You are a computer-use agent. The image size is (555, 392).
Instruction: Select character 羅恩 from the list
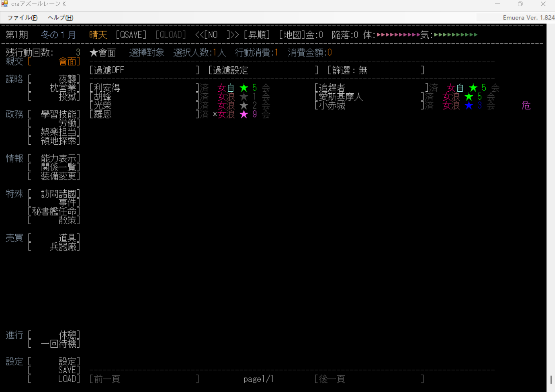[144, 114]
